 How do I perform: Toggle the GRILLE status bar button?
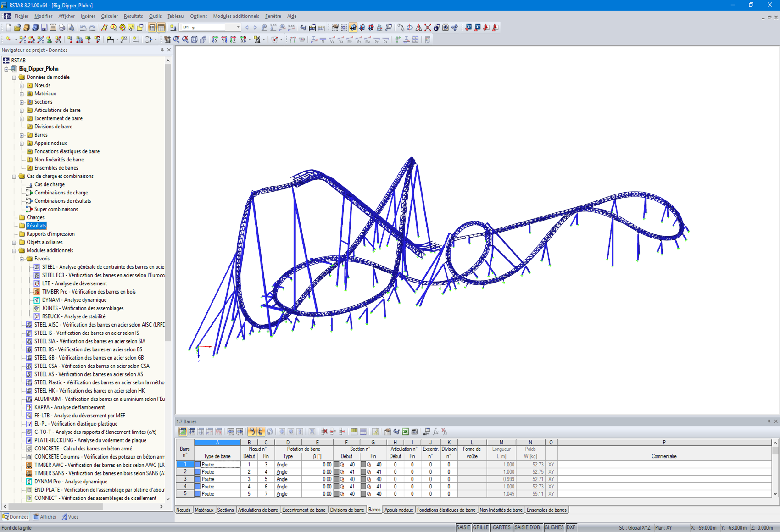coord(481,527)
